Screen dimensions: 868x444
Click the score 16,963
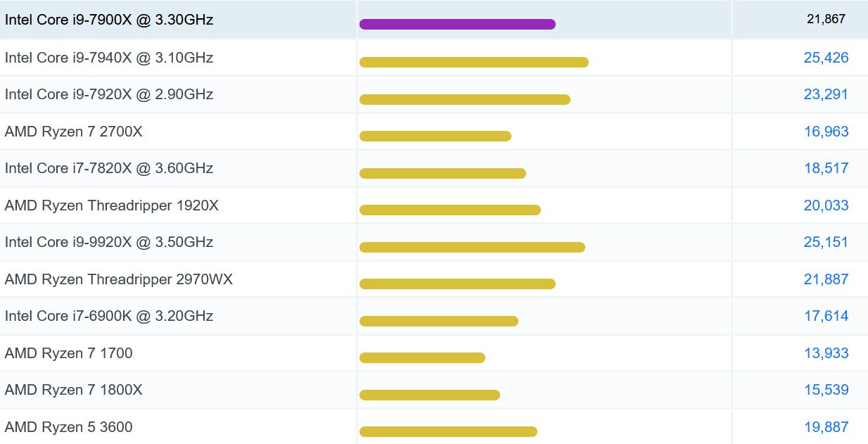826,132
